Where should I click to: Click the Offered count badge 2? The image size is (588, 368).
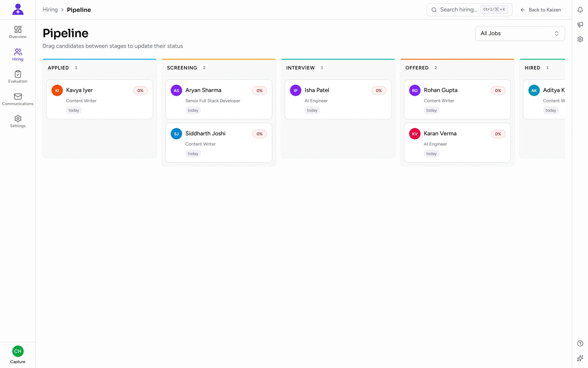click(x=436, y=68)
